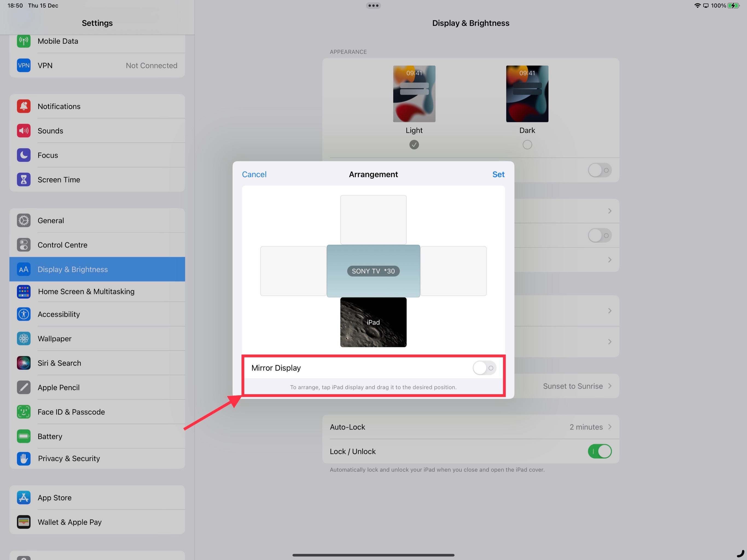The width and height of the screenshot is (747, 560).
Task: Cancel the Arrangement dialog
Action: (x=254, y=174)
